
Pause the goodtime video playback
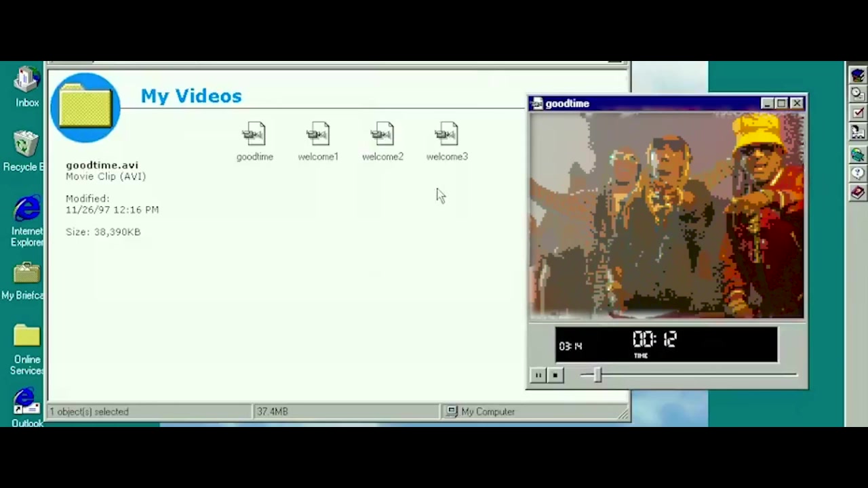(x=538, y=375)
